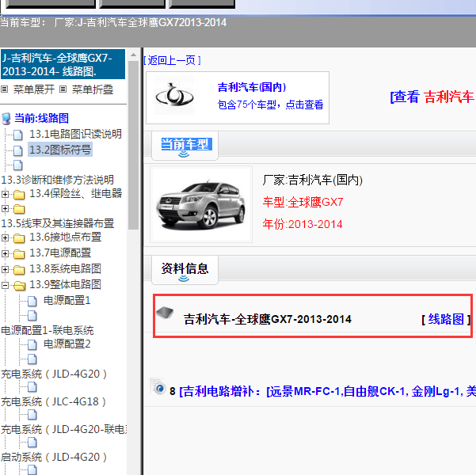The height and width of the screenshot is (475, 476).
Task: Click the icon left of 菜单折叠
Action: tap(63, 89)
